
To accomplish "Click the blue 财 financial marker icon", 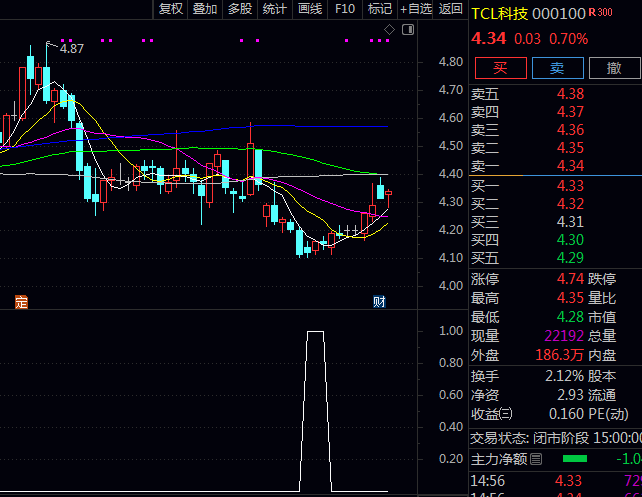I will coord(379,301).
